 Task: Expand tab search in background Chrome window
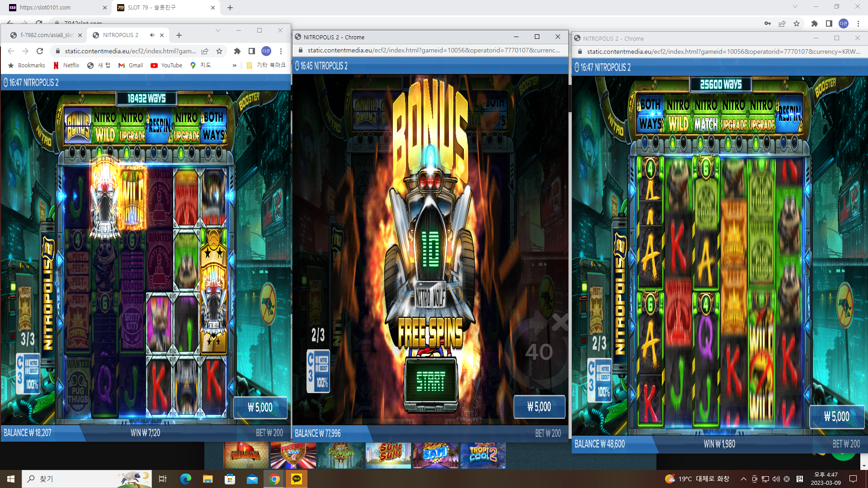[x=795, y=7]
